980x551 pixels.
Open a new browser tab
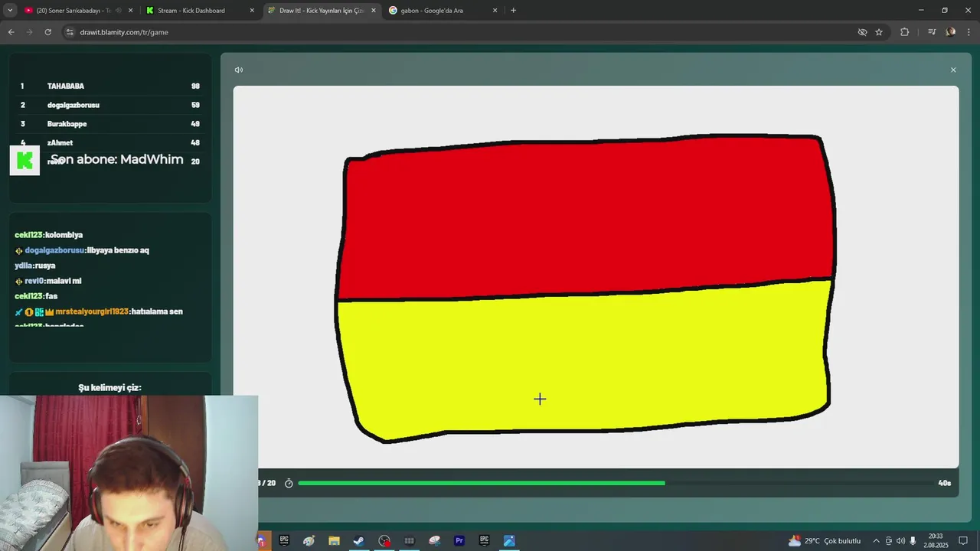click(513, 11)
